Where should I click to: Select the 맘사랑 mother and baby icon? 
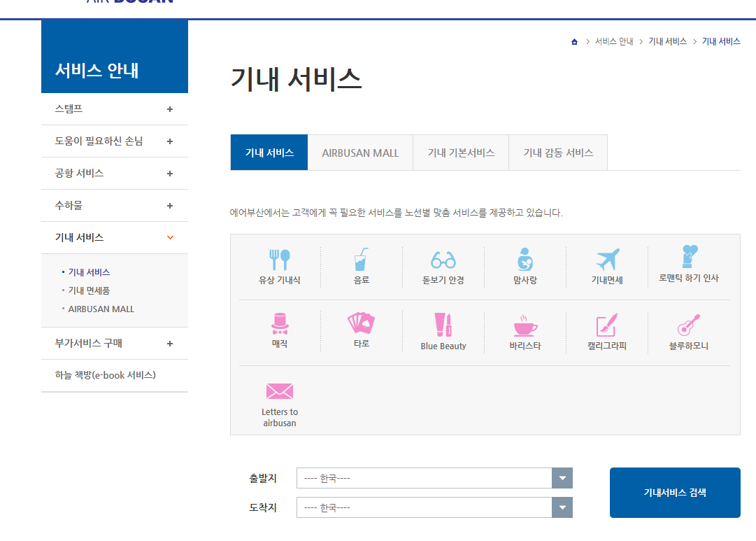click(x=525, y=260)
